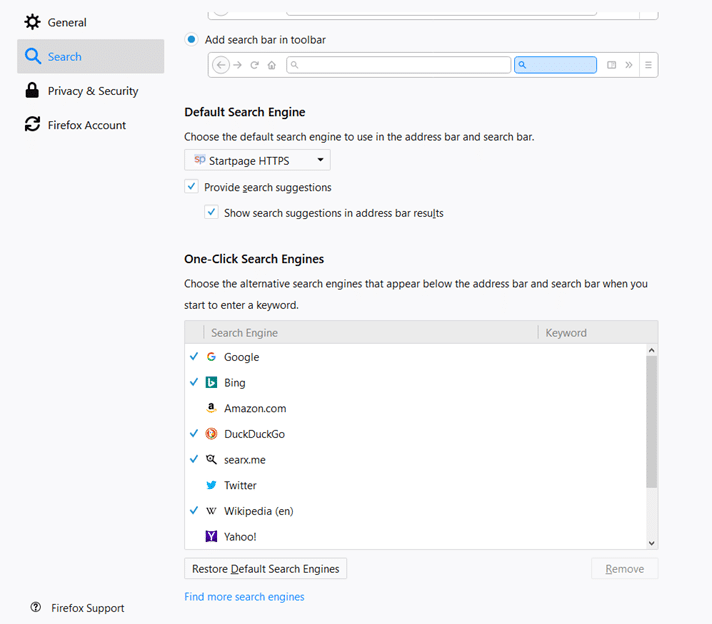Click the Twitter bird icon

211,485
